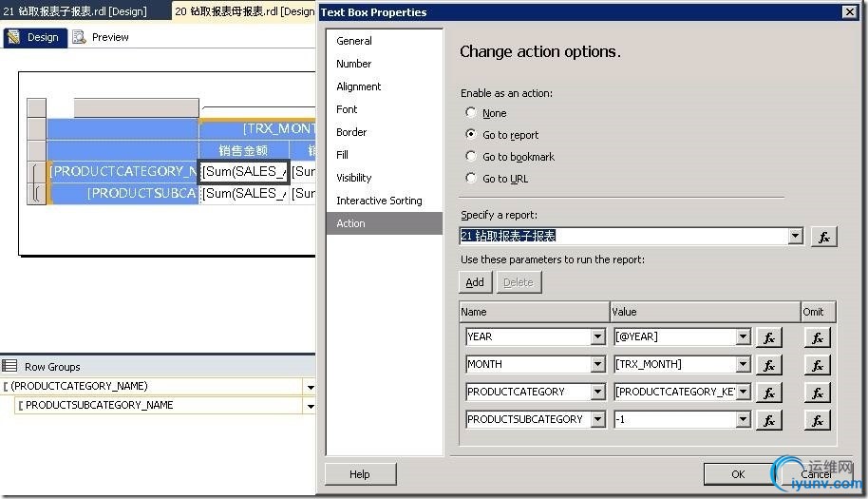Open the Border properties page
The image size is (868, 499).
[x=385, y=132]
